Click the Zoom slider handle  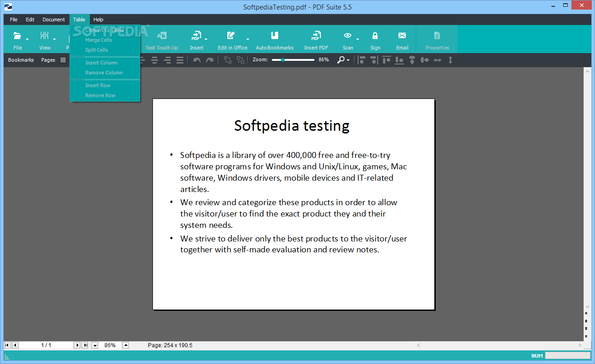click(283, 60)
